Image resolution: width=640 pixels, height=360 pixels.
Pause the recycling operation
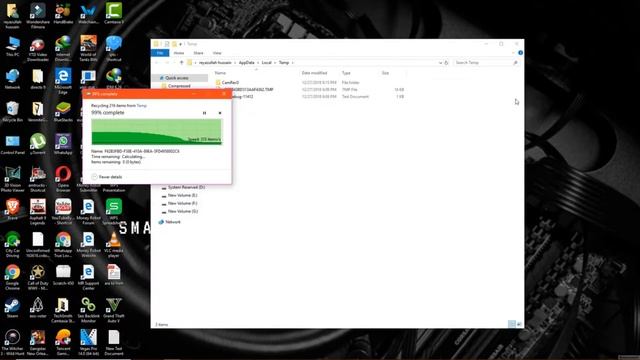click(204, 113)
